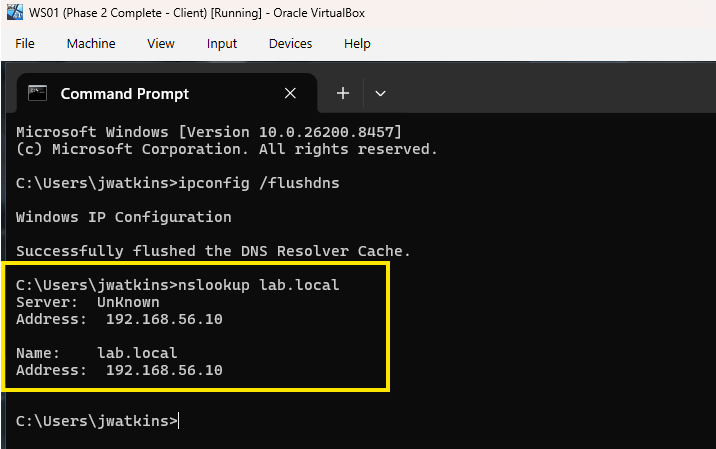Click the ipconfig /flushdns command text
The height and width of the screenshot is (449, 716).
[258, 183]
